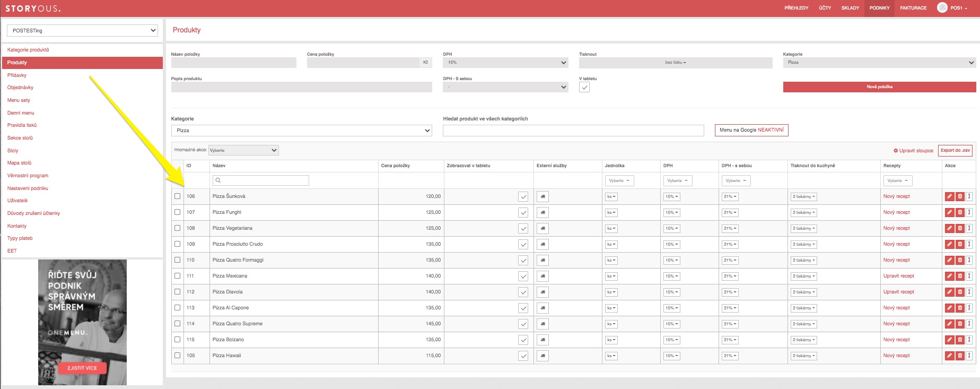The width and height of the screenshot is (980, 389).
Task: Edit Pizza Funghi with pencil icon
Action: [x=949, y=212]
